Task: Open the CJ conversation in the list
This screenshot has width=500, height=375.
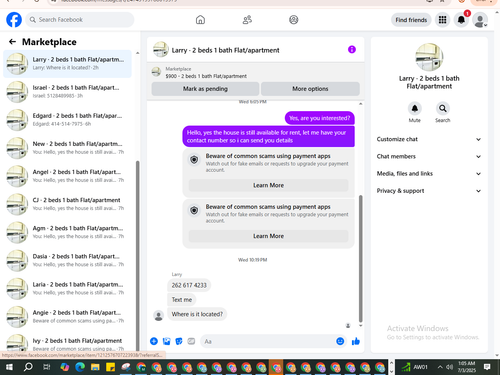Action: pos(68,204)
